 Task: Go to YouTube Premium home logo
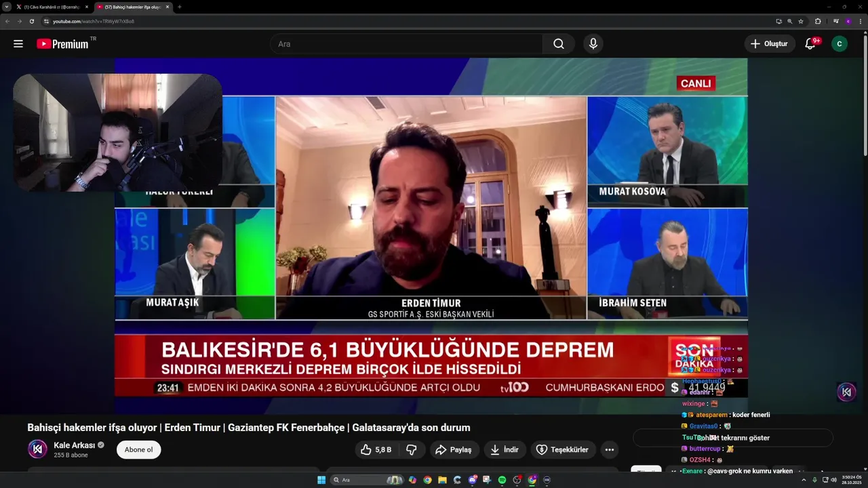click(63, 44)
